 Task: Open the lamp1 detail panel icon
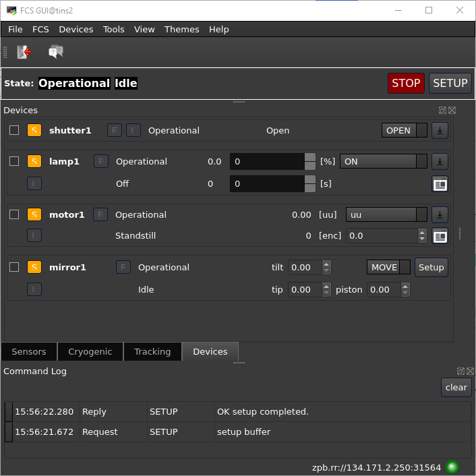click(440, 183)
